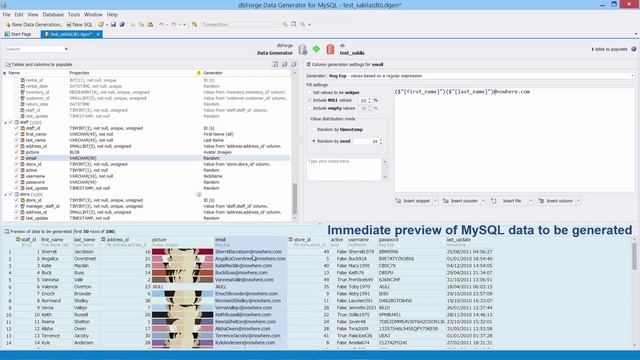Click the Data Generator script icon

coord(302,49)
